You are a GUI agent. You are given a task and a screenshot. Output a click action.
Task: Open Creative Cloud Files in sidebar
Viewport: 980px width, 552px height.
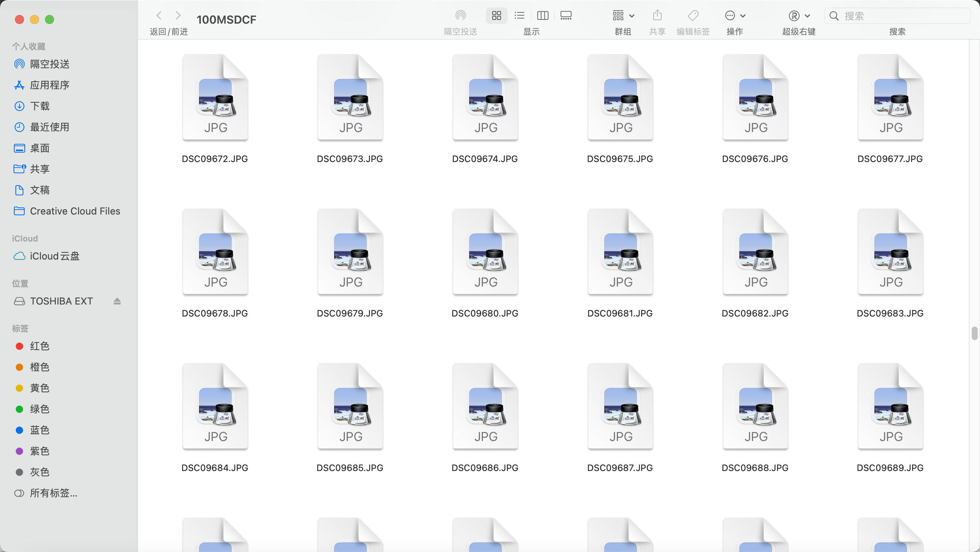tap(75, 211)
